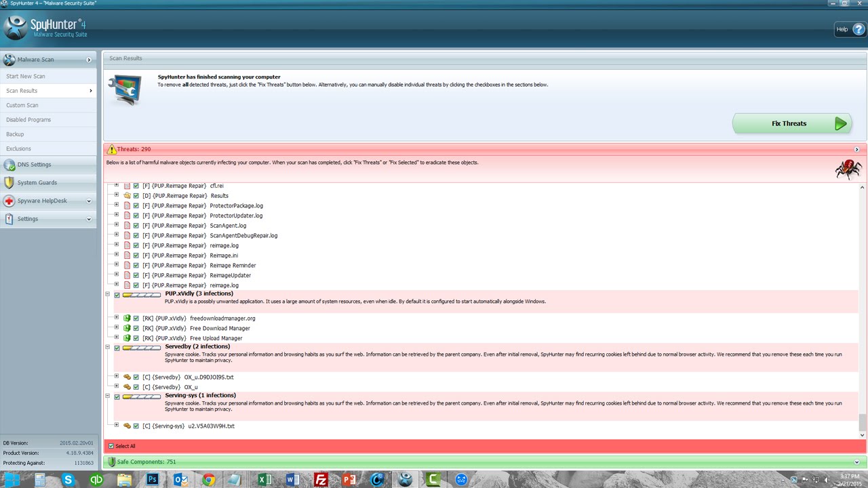The image size is (868, 488).
Task: Open Skype from the taskbar
Action: click(68, 480)
